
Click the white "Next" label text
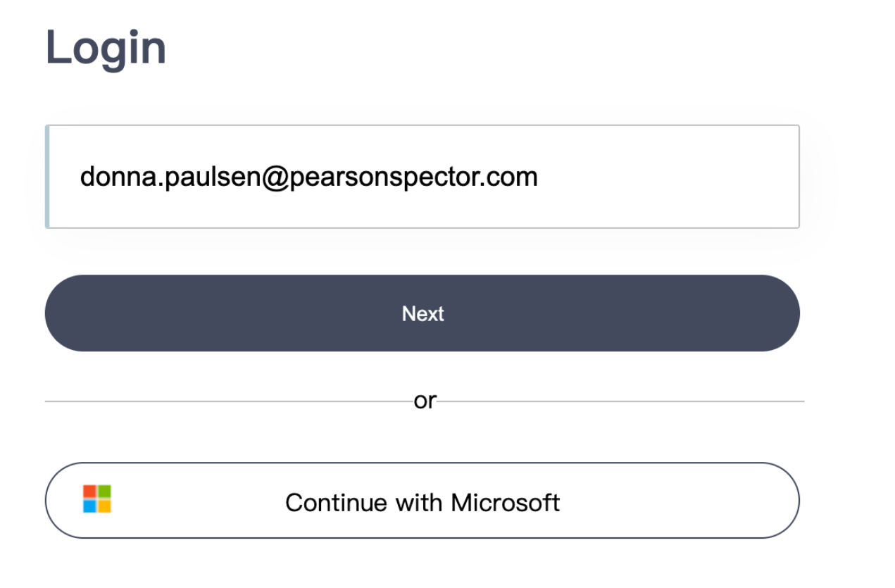pos(423,313)
